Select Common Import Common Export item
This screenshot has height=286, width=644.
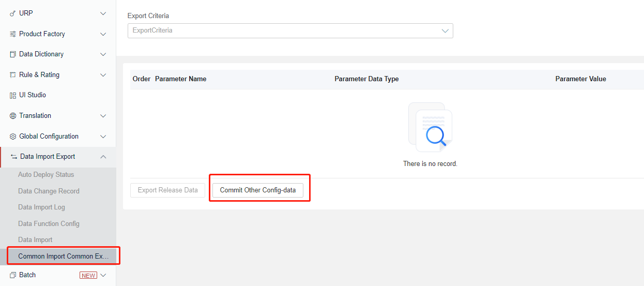tap(63, 257)
